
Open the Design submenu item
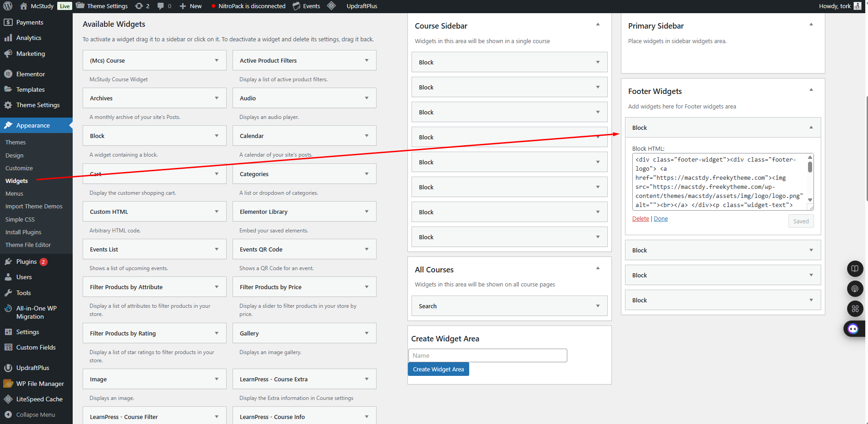pos(15,155)
